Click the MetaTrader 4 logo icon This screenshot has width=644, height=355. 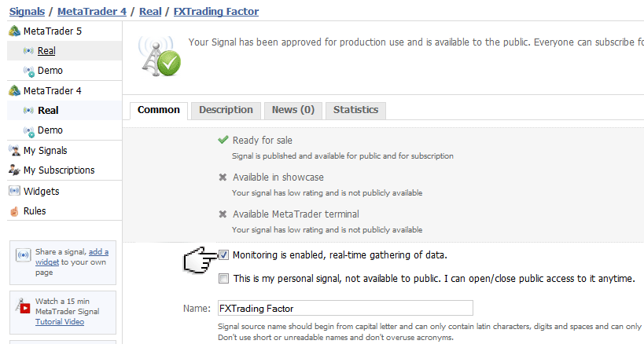point(14,91)
